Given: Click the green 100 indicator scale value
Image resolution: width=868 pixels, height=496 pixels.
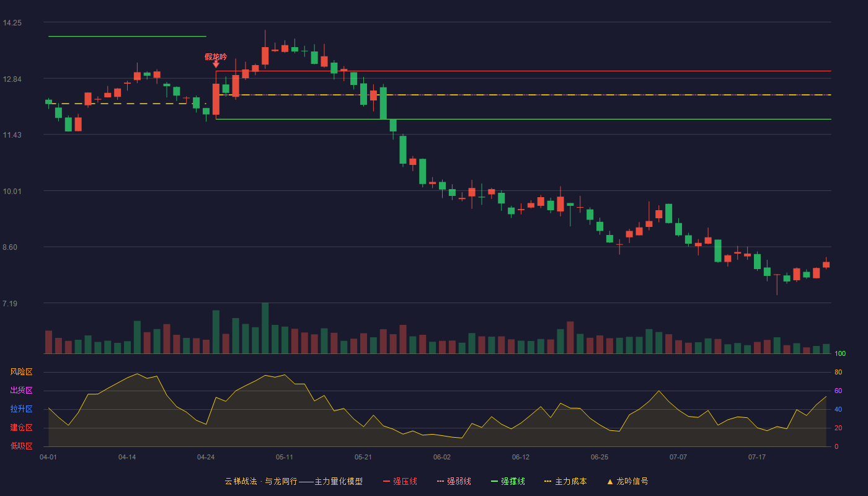Looking at the screenshot, I should point(840,354).
